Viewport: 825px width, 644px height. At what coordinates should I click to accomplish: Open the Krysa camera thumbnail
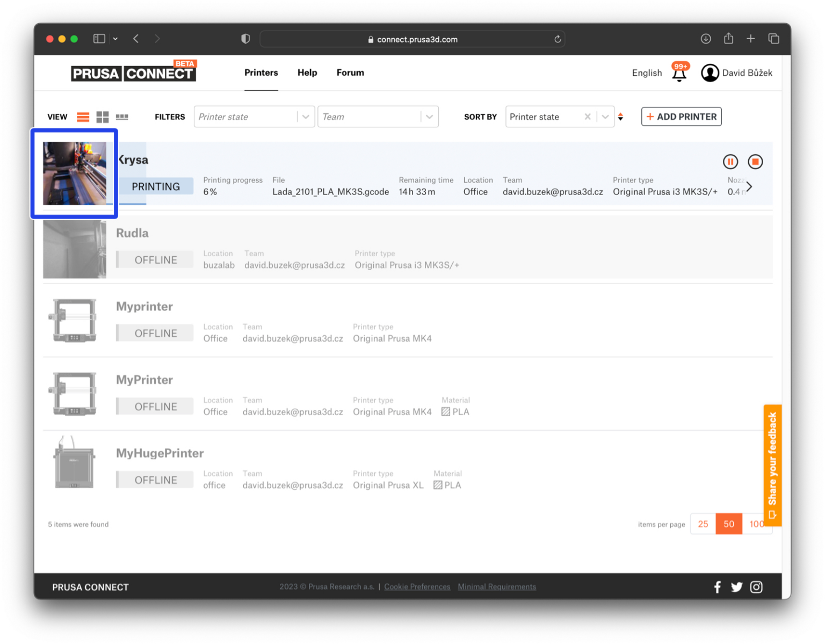pos(74,173)
